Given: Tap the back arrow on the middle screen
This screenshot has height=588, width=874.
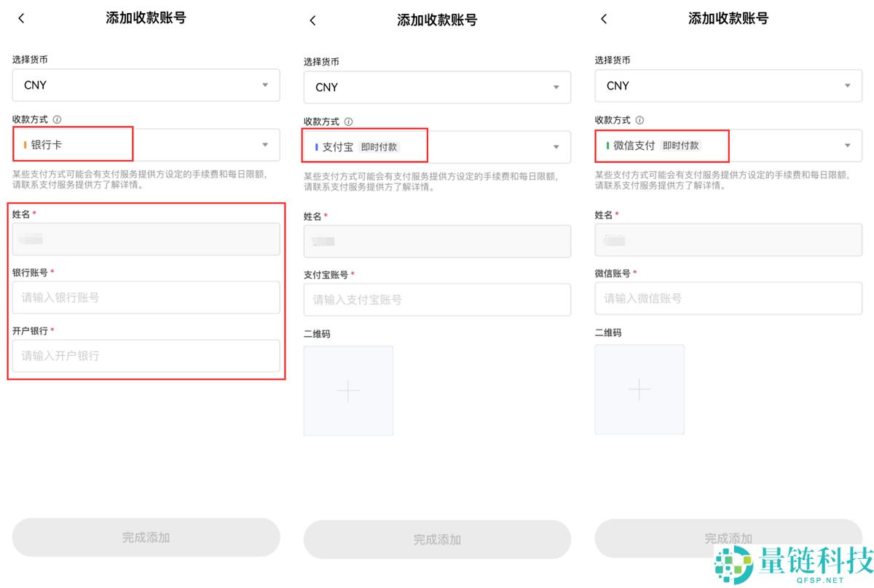Looking at the screenshot, I should [312, 20].
